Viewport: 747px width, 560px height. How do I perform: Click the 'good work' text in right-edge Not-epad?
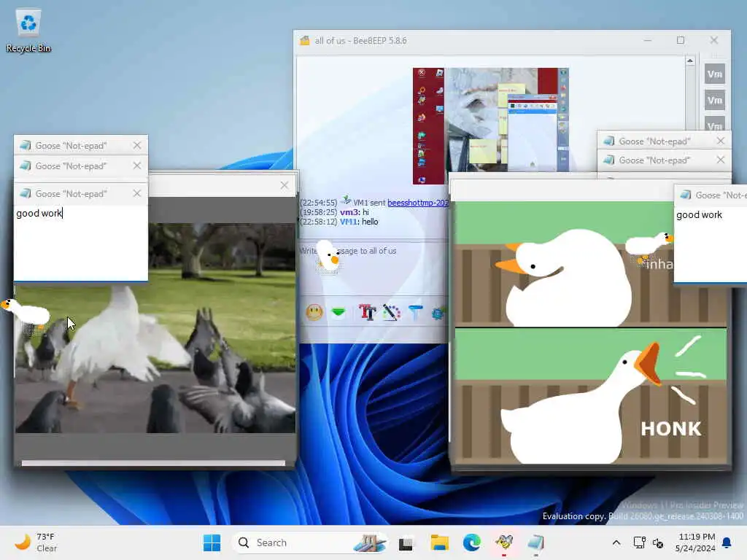[700, 215]
